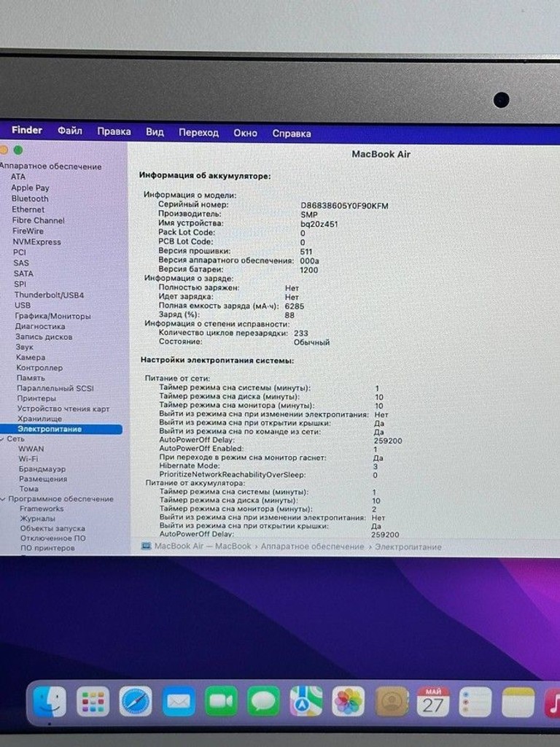Select Frameworks in the sidebar
The width and height of the screenshot is (560, 747).
click(42, 508)
